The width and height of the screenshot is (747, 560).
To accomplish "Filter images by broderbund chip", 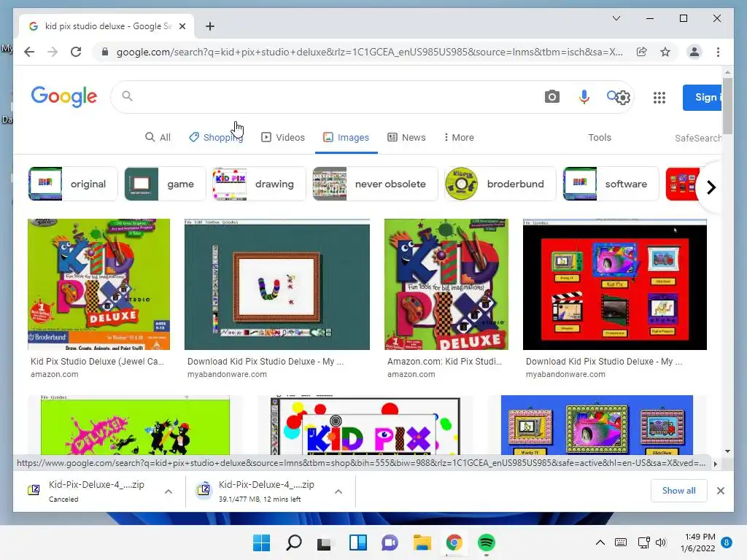I will coord(500,184).
